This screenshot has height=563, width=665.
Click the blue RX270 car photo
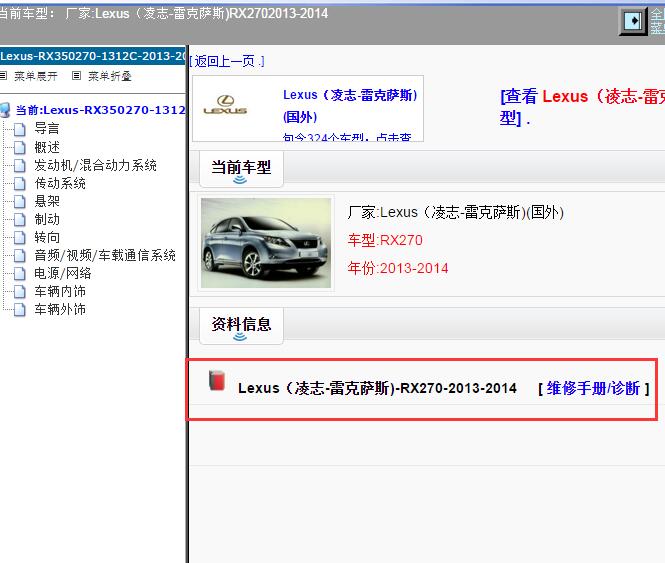point(266,243)
